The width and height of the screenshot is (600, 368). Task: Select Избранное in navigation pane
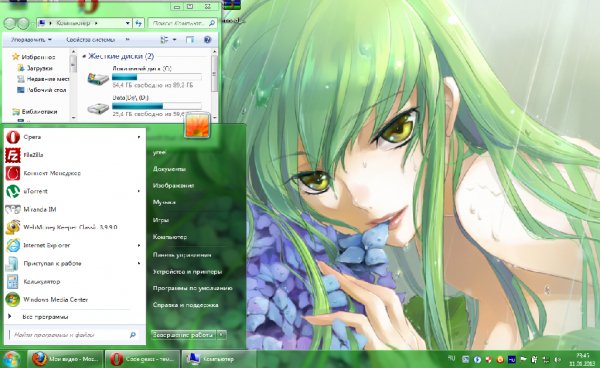(34, 57)
